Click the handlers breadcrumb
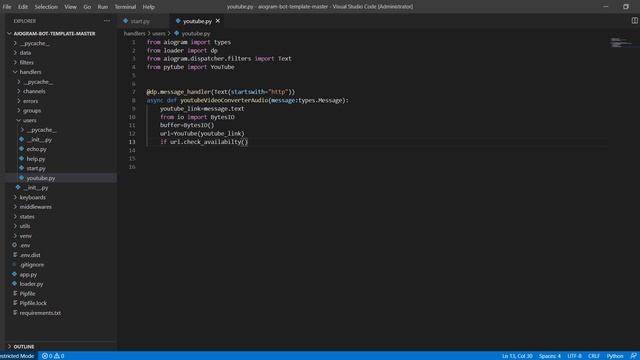This screenshot has width=640, height=360. 134,33
